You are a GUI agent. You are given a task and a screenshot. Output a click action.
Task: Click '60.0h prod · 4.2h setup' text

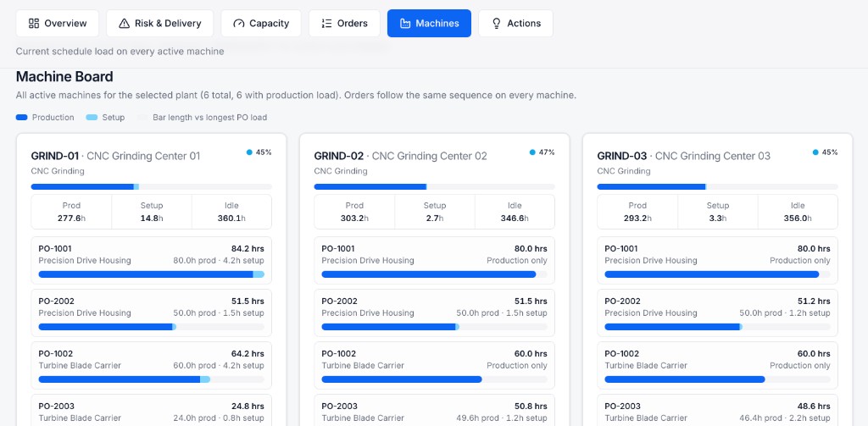pyautogui.click(x=219, y=366)
